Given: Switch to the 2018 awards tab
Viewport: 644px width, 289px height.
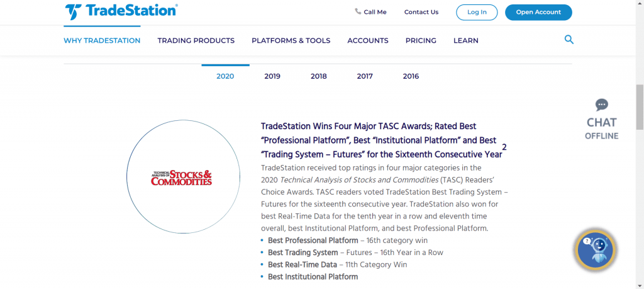Looking at the screenshot, I should tap(319, 76).
